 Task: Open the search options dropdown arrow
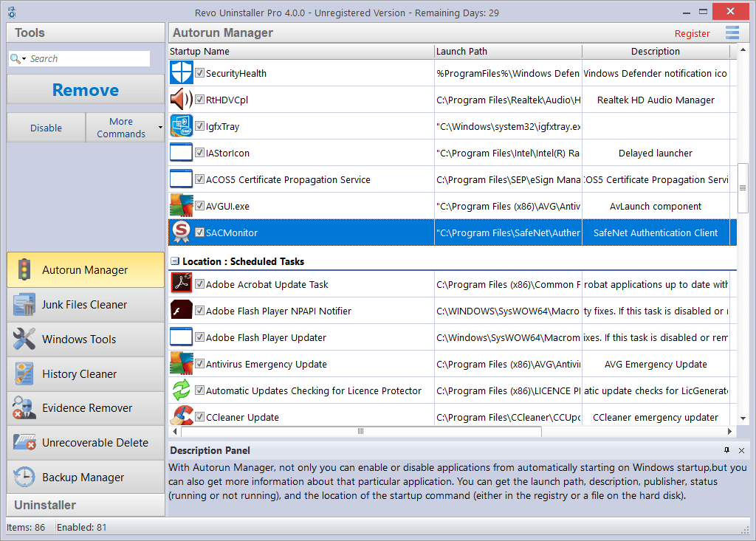(x=24, y=59)
